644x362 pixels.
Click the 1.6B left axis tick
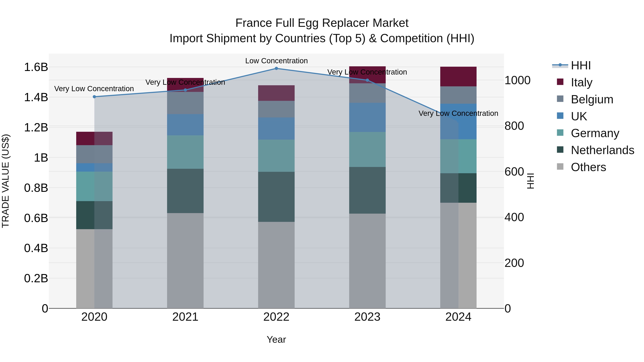click(x=36, y=67)
